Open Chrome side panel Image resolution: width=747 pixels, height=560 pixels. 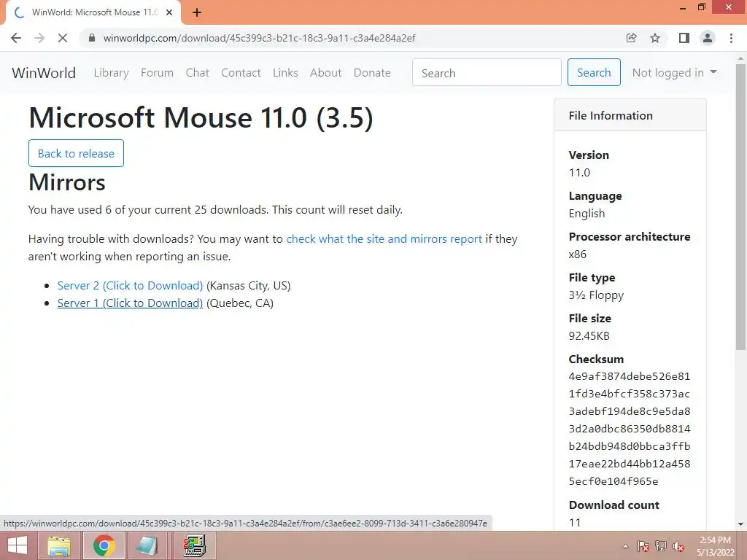pyautogui.click(x=684, y=38)
